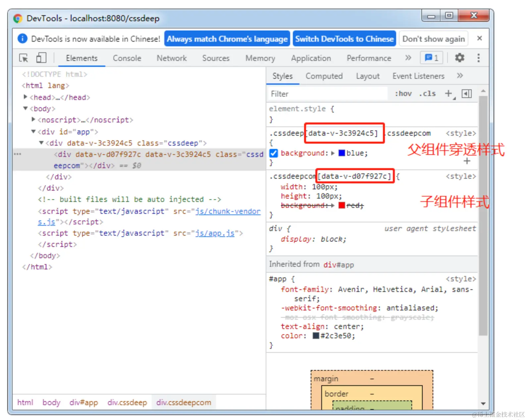Open the Console tab

[x=127, y=58]
